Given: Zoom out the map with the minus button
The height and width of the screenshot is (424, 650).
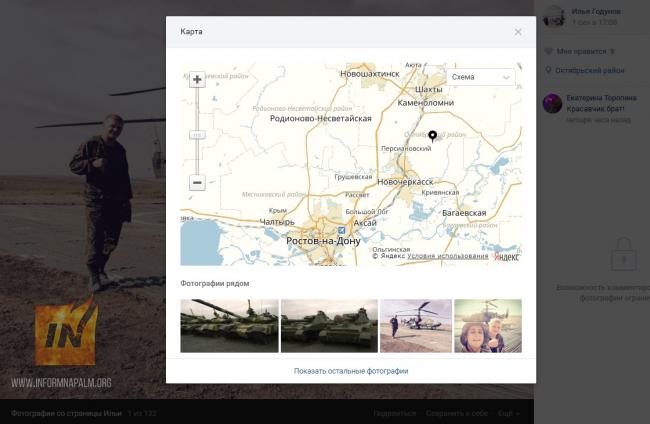Looking at the screenshot, I should 197,183.
